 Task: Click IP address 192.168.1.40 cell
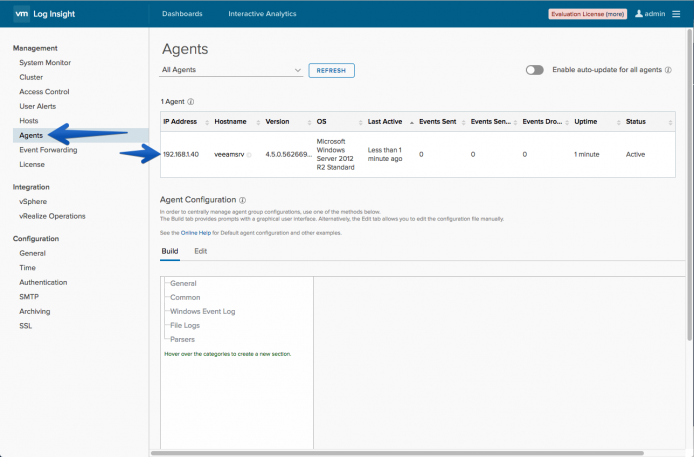[x=181, y=155]
